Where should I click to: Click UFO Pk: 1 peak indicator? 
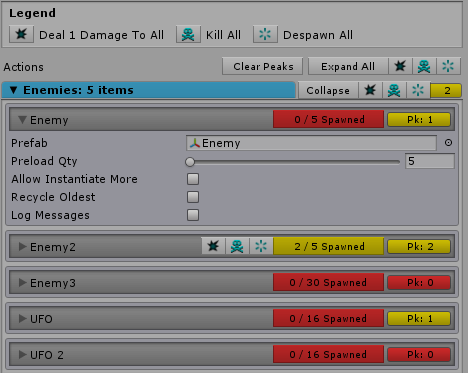(419, 318)
